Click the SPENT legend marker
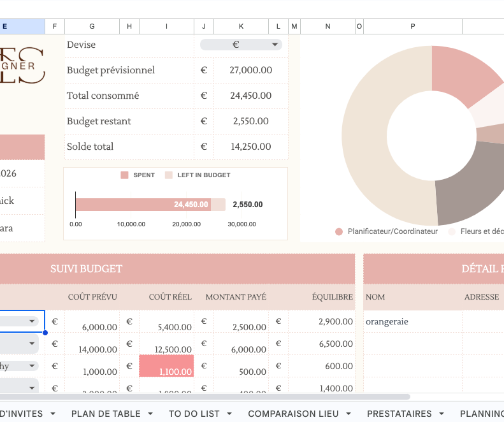The width and height of the screenshot is (504, 422). (x=124, y=175)
